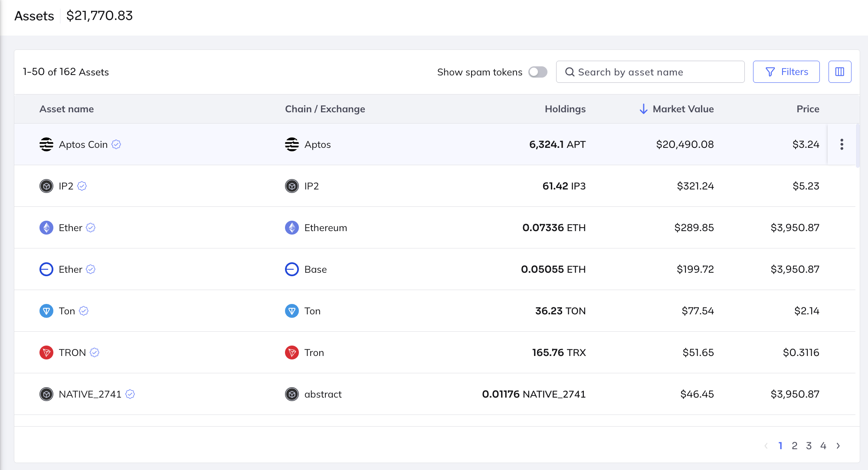Image resolution: width=868 pixels, height=470 pixels.
Task: Click the Ether asset icon on Ethereum row
Action: pyautogui.click(x=46, y=228)
